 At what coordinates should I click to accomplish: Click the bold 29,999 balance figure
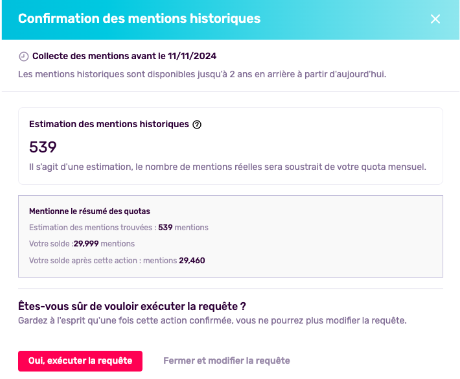pyautogui.click(x=86, y=244)
